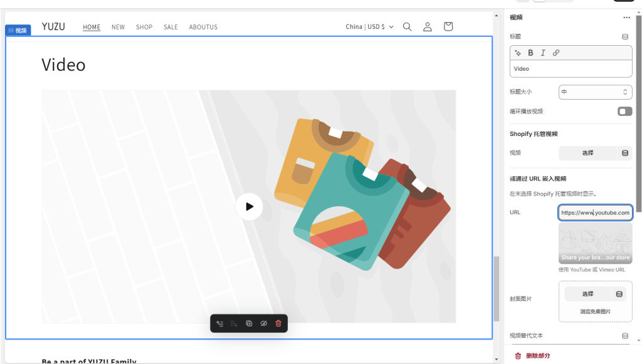
Task: Click the YouTube URL input field
Action: (x=595, y=213)
